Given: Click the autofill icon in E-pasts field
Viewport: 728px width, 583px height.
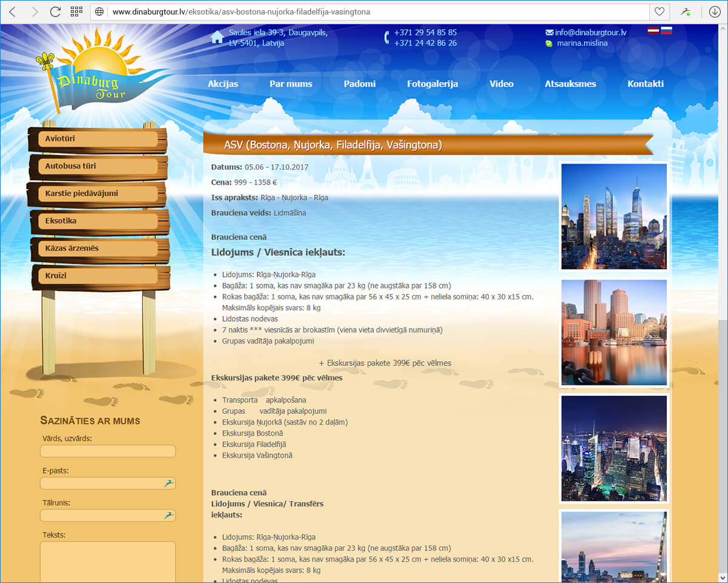Looking at the screenshot, I should tap(168, 483).
